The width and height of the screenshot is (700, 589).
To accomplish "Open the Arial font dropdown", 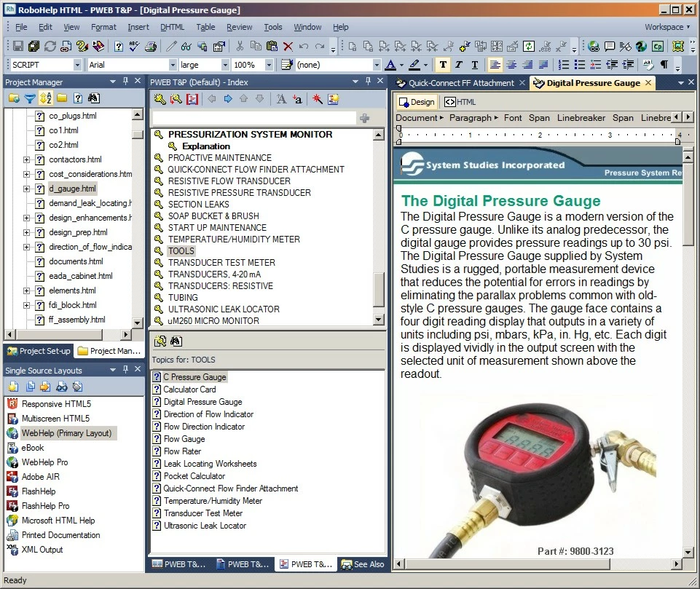I will [x=173, y=65].
